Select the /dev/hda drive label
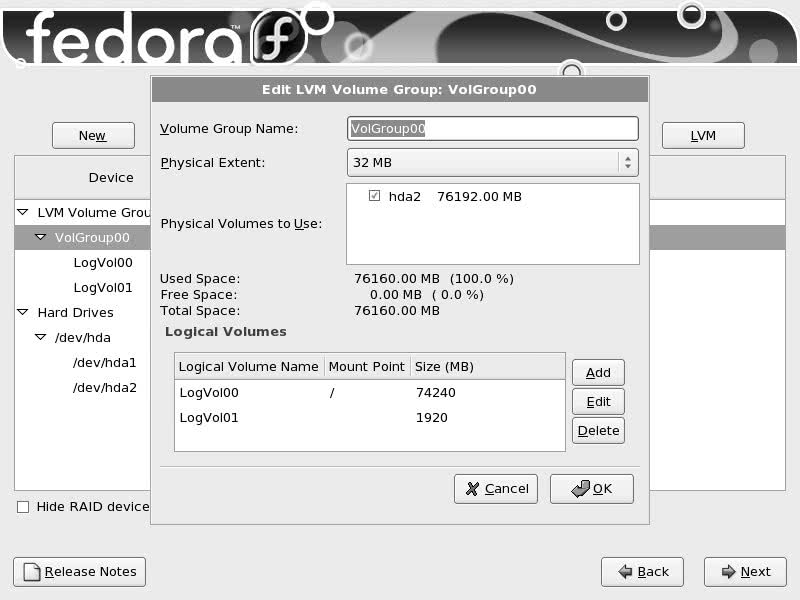The height and width of the screenshot is (600, 800). (x=83, y=338)
